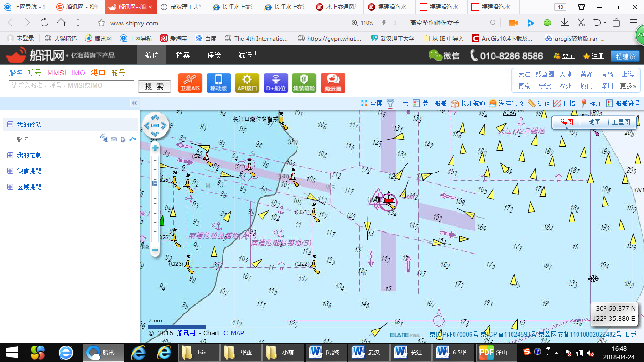644x362 pixels.
Task: Switch map layer to 地图
Action: click(x=594, y=122)
